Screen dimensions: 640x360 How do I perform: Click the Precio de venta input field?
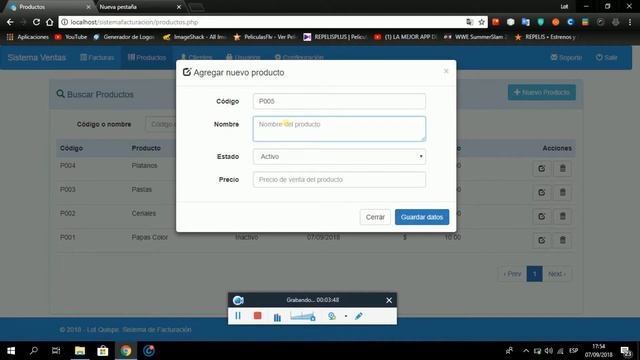[x=339, y=180]
